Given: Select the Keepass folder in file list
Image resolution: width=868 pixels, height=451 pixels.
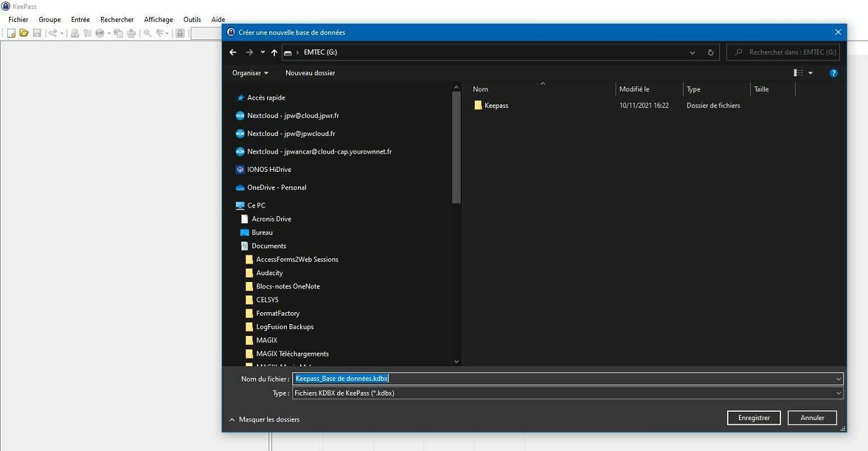Looking at the screenshot, I should 496,105.
